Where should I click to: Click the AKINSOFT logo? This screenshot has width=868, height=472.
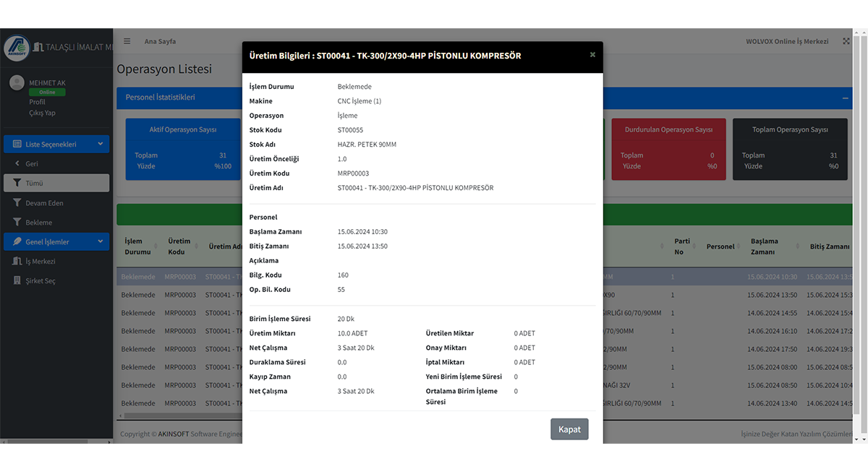tap(17, 48)
